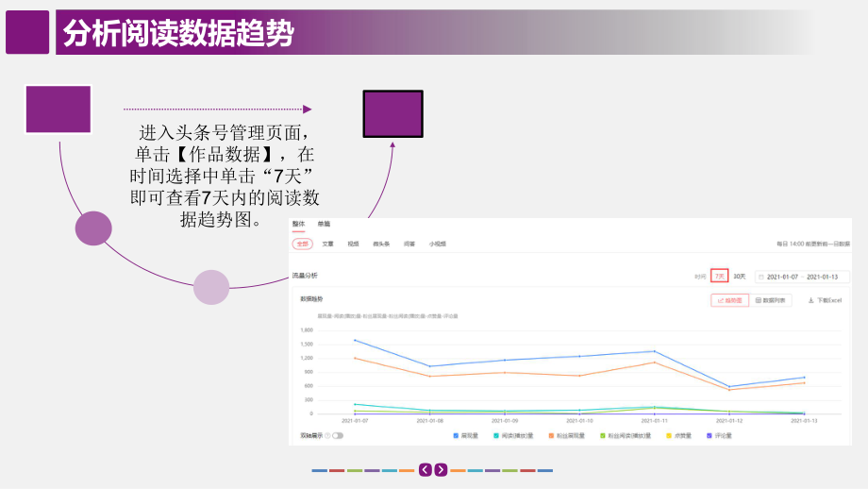Click the 流量分析 section heading
The image size is (868, 489).
click(305, 276)
